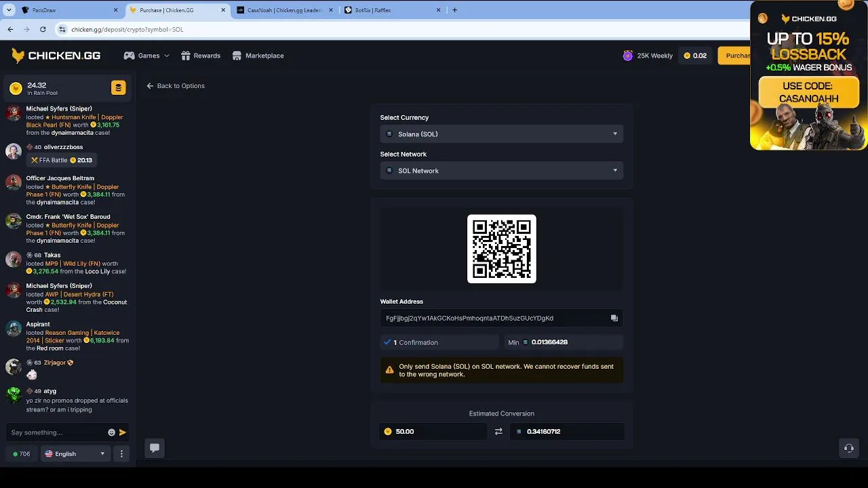
Task: Click the Say something chat input
Action: pyautogui.click(x=57, y=432)
